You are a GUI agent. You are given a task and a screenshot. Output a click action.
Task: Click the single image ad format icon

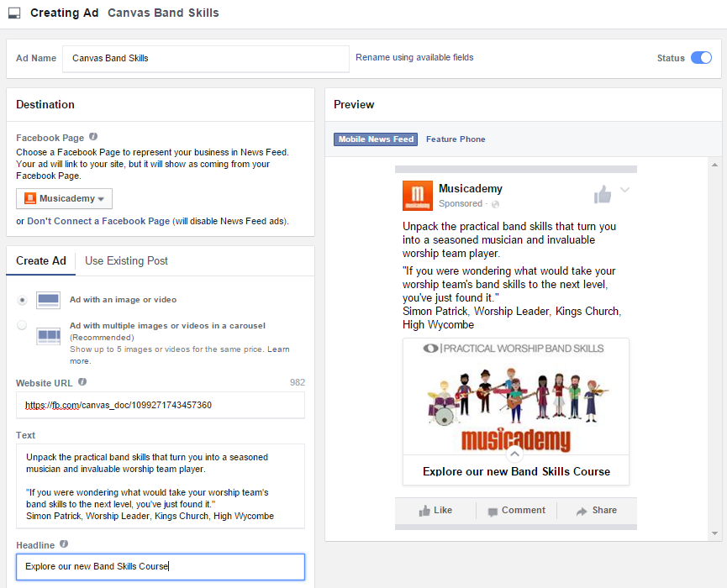(x=48, y=300)
